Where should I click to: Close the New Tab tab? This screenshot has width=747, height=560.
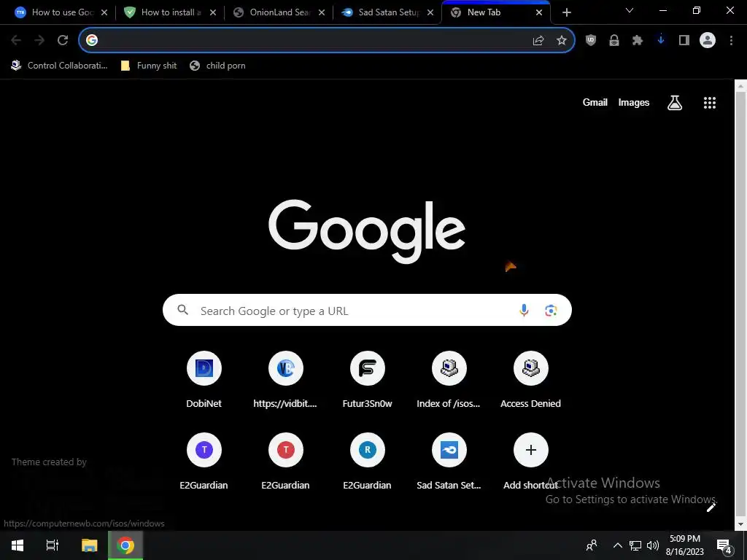coord(539,12)
